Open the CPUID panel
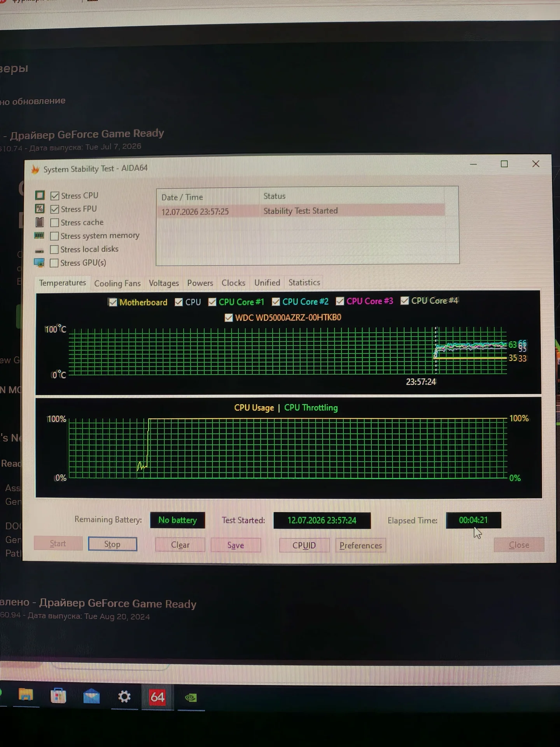 tap(304, 545)
